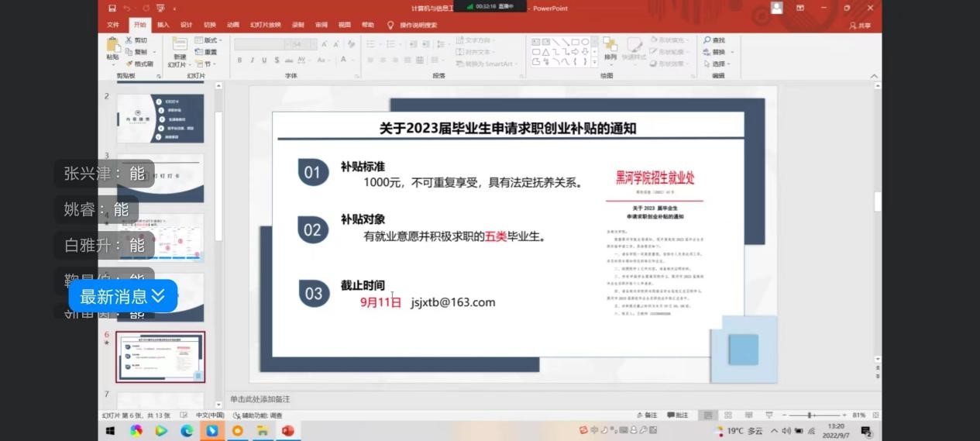Select the oval shape in shapes gallery
Screen dimensions: 980x441
coord(585,42)
